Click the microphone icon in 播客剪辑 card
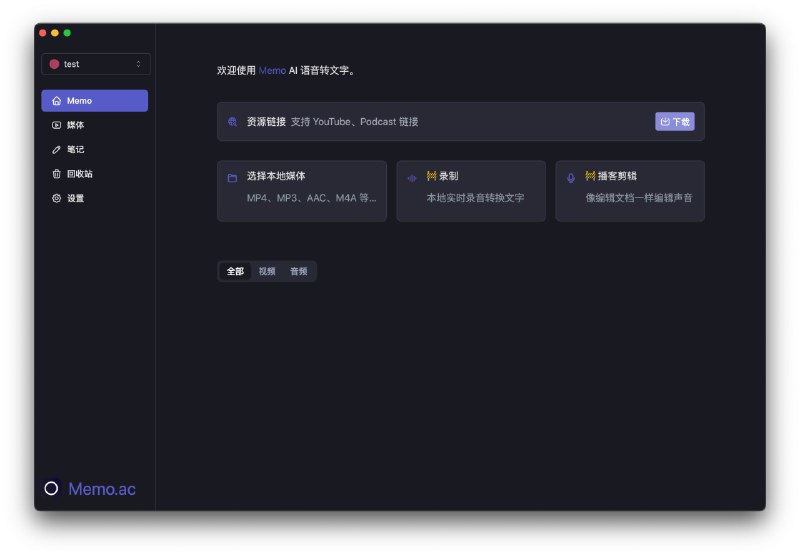Image resolution: width=800 pixels, height=556 pixels. (x=571, y=178)
